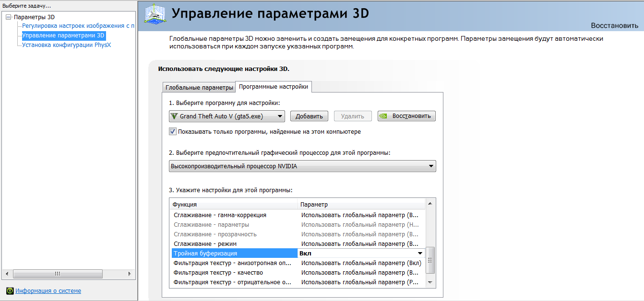Click scroll up arrow of settings list
Image resolution: width=644 pixels, height=301 pixels.
[430, 204]
